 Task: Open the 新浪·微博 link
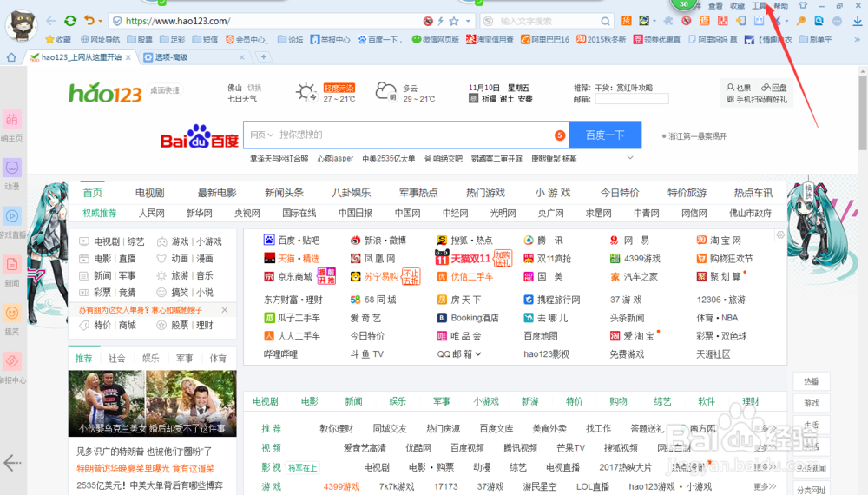(378, 241)
